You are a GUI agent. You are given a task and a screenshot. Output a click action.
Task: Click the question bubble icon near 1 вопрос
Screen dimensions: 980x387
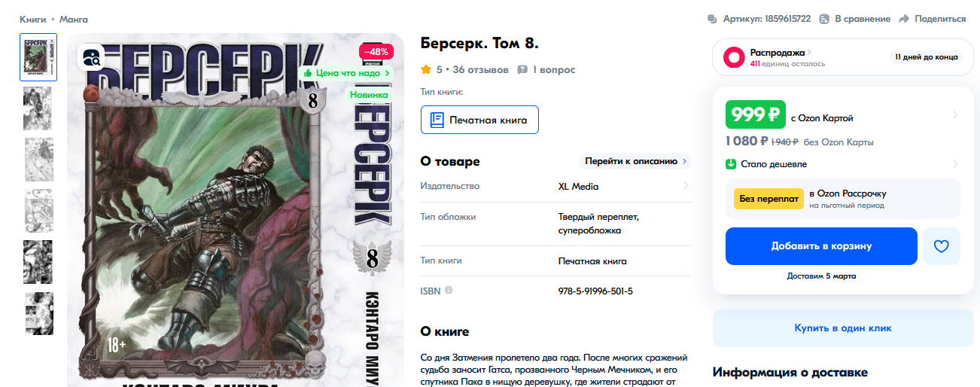click(x=522, y=70)
